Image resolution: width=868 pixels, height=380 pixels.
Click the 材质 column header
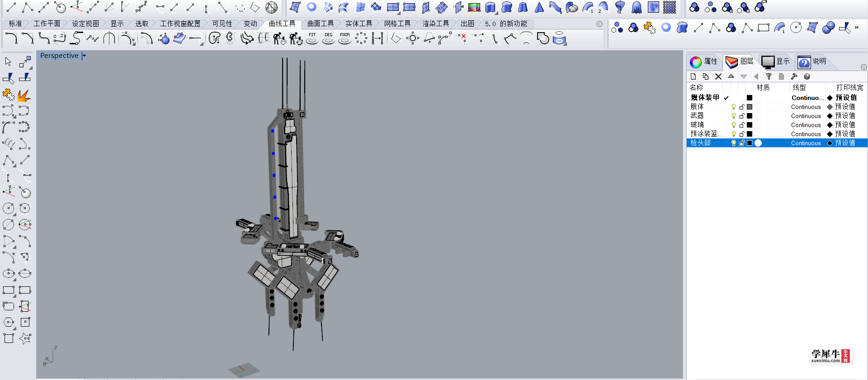763,87
